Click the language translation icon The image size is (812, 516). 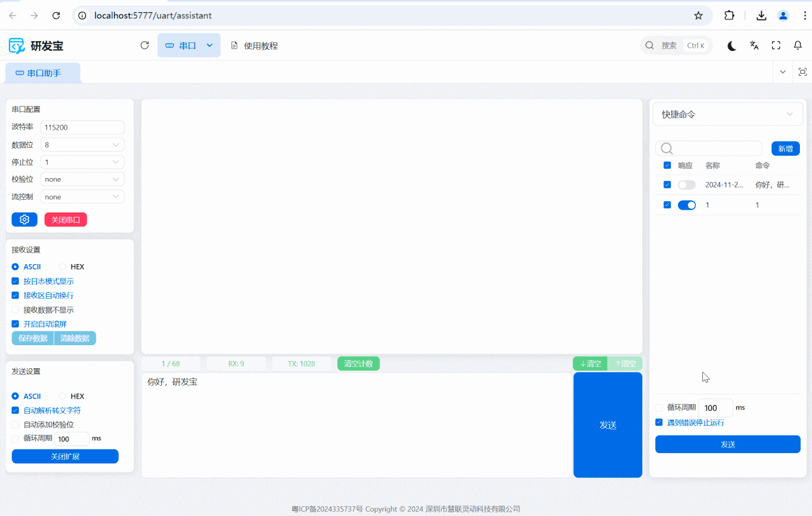pos(754,45)
